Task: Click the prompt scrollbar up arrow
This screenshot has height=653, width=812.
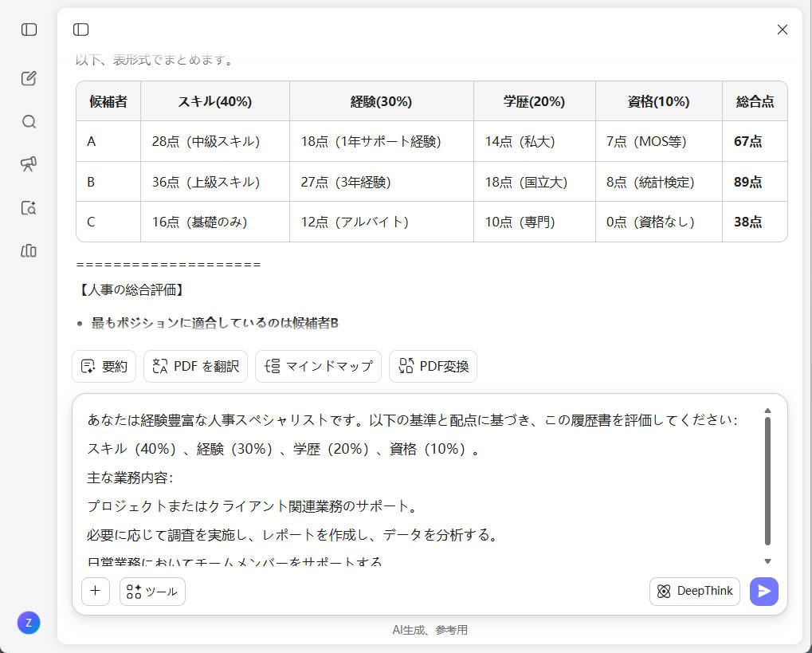Action: 767,411
